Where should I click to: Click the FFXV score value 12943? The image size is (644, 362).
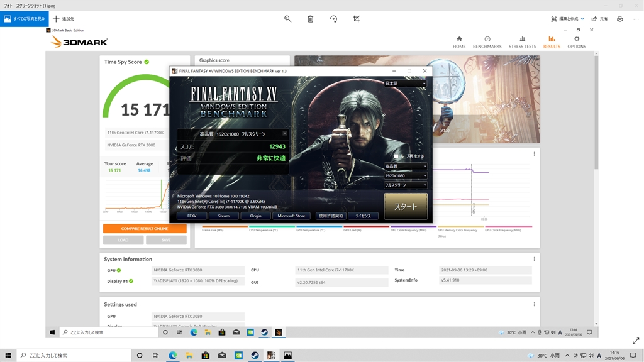[x=277, y=146]
